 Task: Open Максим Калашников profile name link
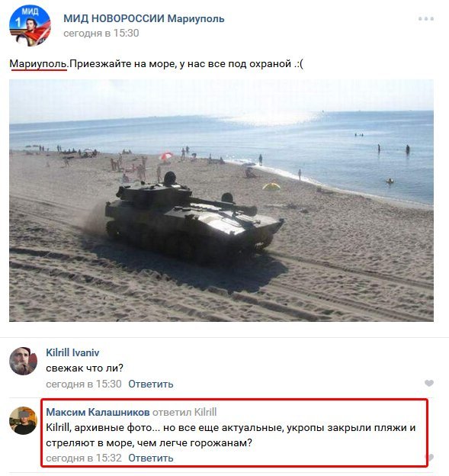(98, 412)
